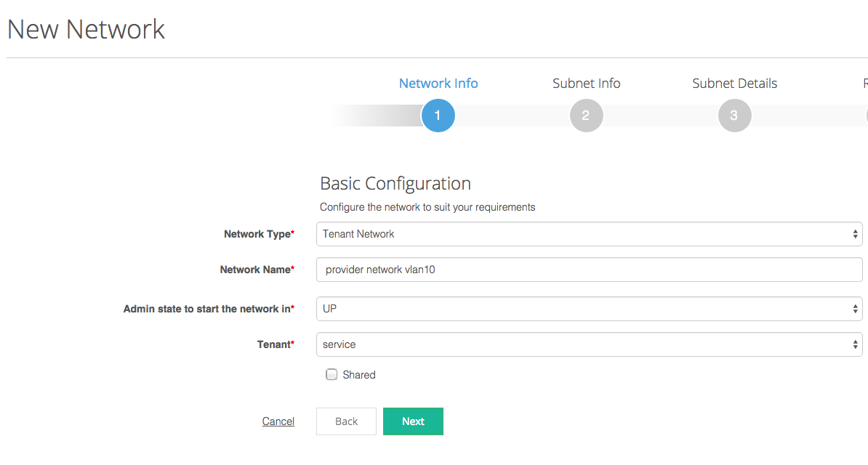Click the step 1 circle in the wizard
868x465 pixels.
438,116
